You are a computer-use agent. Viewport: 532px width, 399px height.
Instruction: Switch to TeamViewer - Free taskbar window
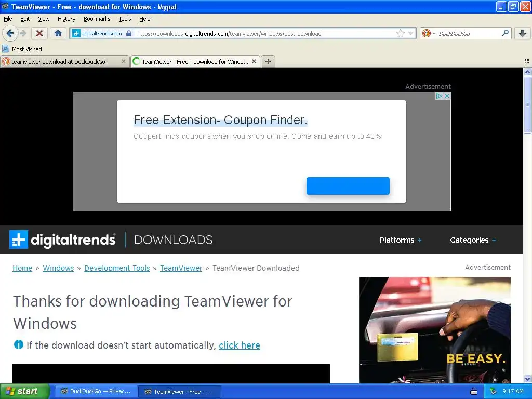pyautogui.click(x=180, y=391)
